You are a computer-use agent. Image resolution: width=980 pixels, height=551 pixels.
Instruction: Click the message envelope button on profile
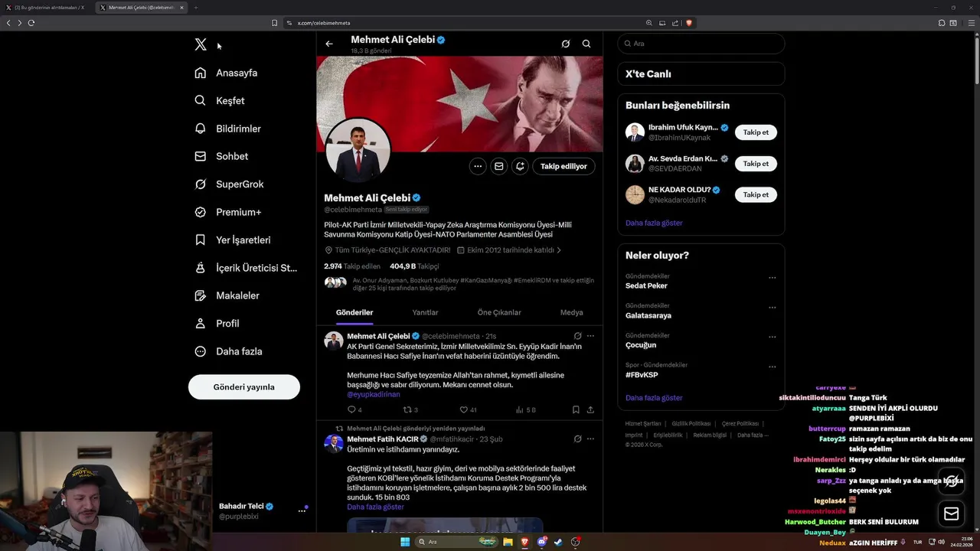pyautogui.click(x=499, y=166)
